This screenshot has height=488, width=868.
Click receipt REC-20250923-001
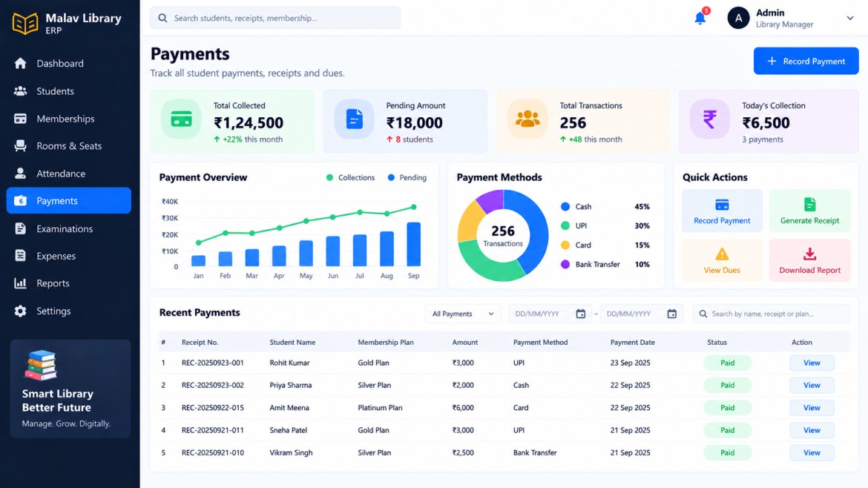coord(213,363)
